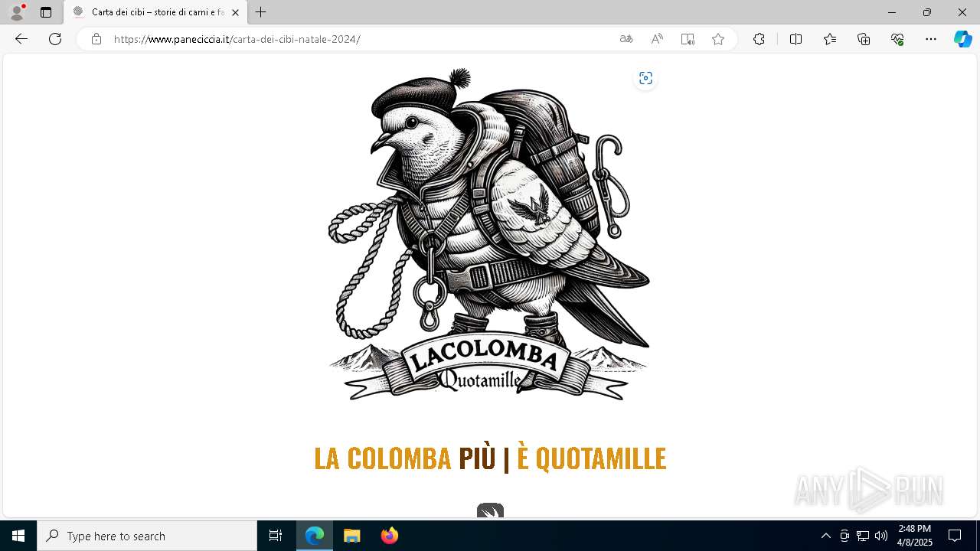Screen dimensions: 980x551
Task: Click the È QUOTAMILLE heading text
Action: pos(591,458)
